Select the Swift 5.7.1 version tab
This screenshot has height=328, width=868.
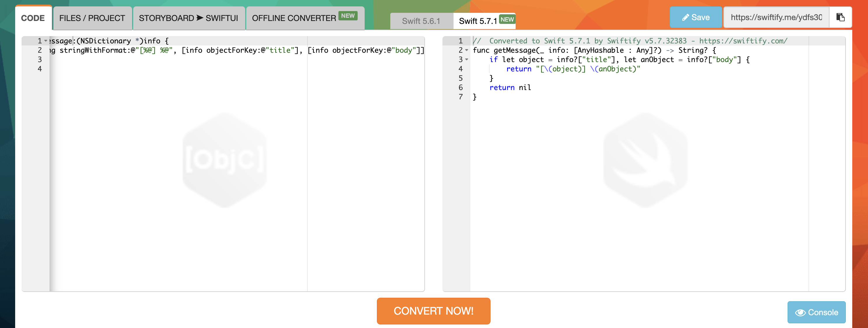tap(477, 21)
